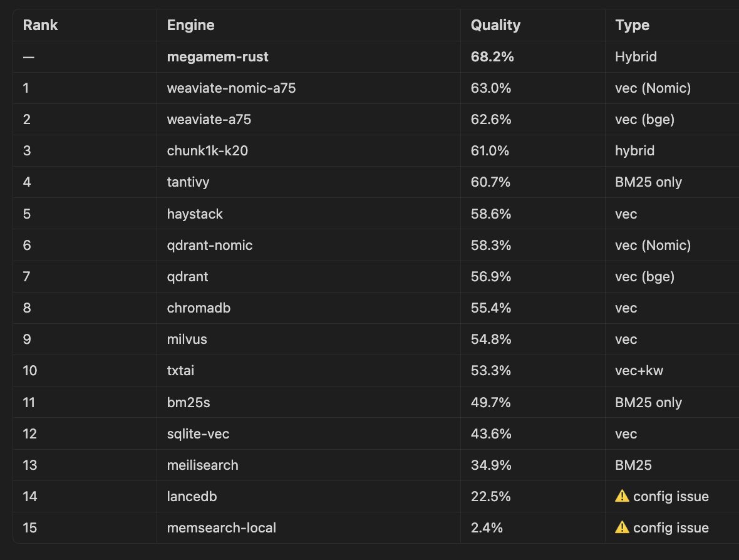This screenshot has height=560, width=739.
Task: Click the config issue text for lancedb
Action: point(671,496)
